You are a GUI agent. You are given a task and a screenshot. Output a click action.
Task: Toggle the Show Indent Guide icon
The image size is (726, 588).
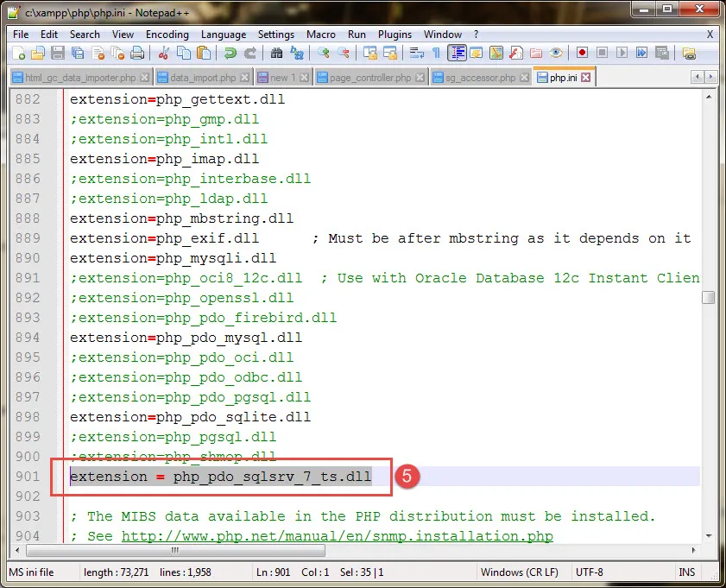pyautogui.click(x=457, y=54)
